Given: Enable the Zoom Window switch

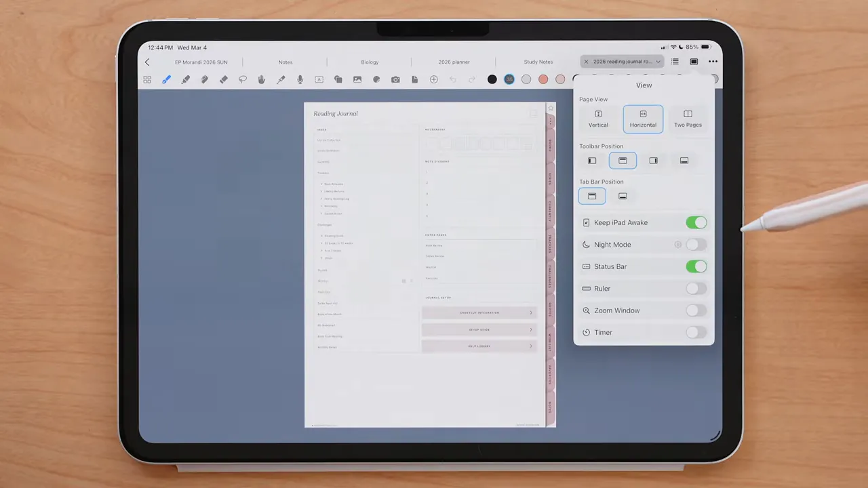Looking at the screenshot, I should click(x=696, y=310).
